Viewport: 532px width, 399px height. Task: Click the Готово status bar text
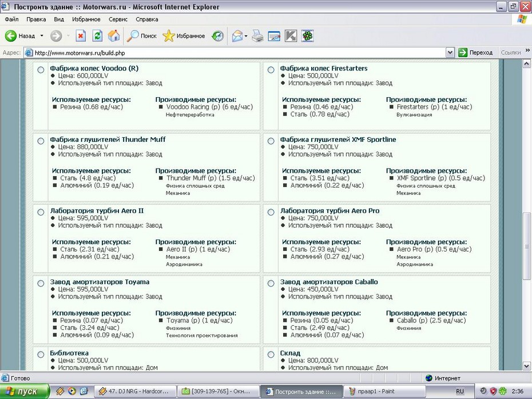pos(21,378)
